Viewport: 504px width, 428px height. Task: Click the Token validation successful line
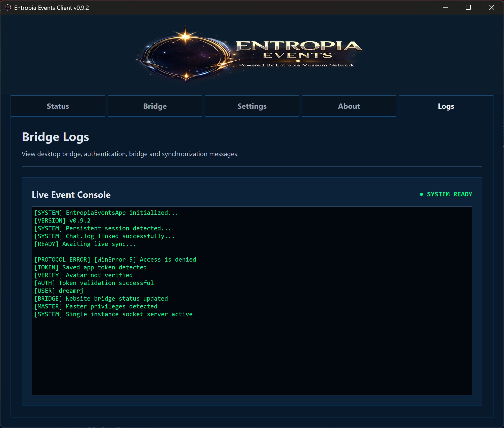[94, 283]
